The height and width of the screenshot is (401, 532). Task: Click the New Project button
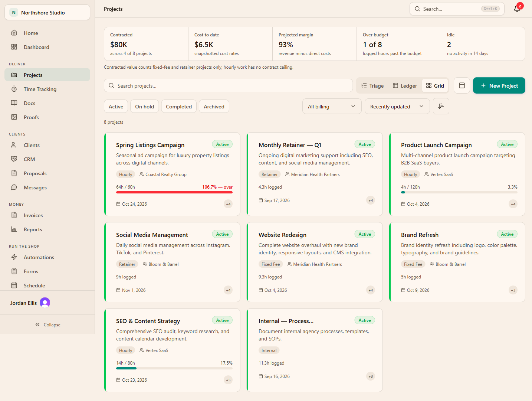pyautogui.click(x=499, y=85)
